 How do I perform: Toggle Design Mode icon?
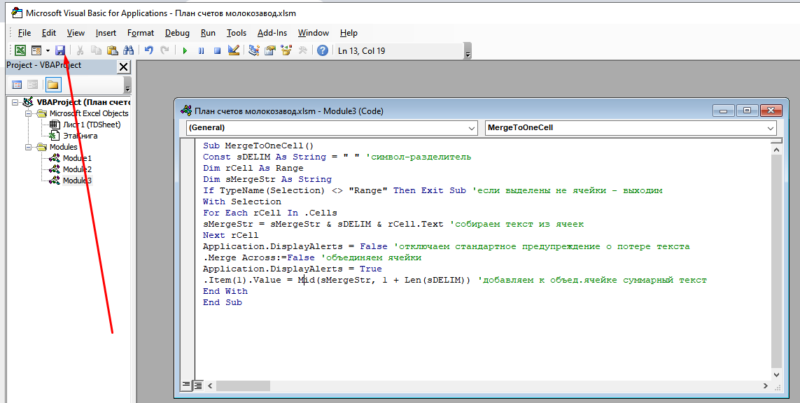234,51
